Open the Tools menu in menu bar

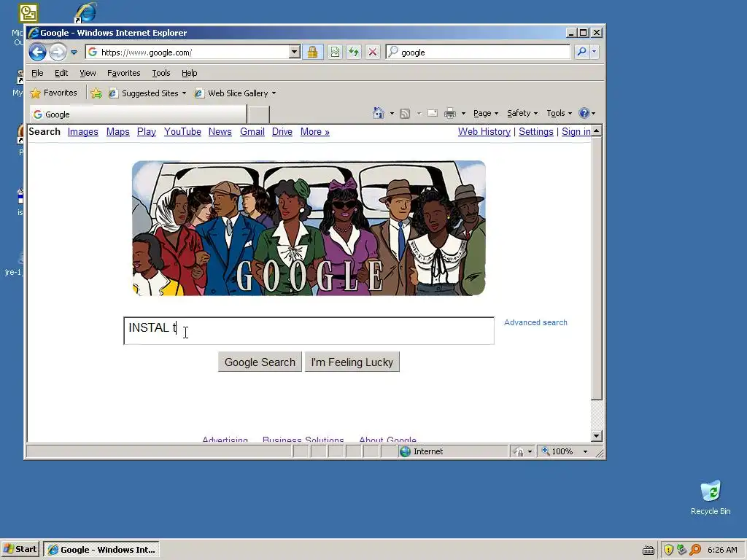click(161, 73)
